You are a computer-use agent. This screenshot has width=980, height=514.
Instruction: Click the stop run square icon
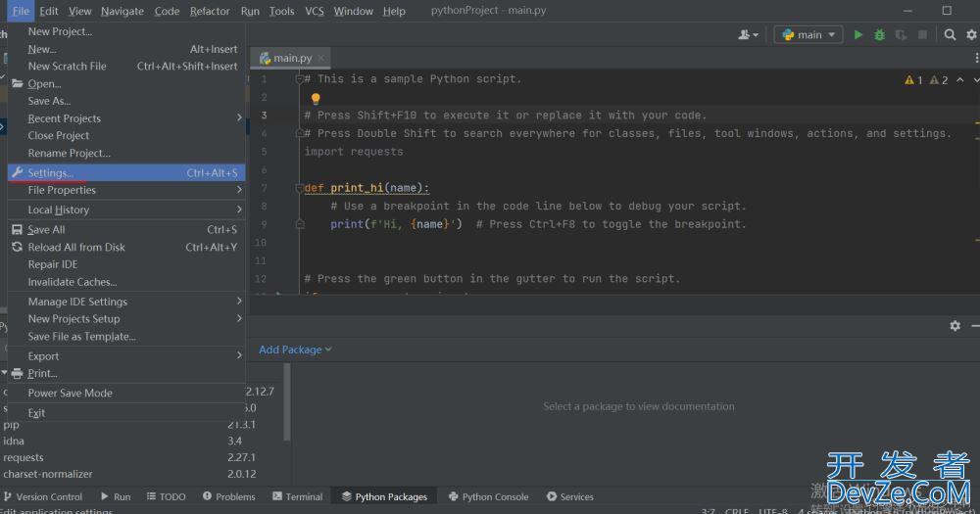[922, 35]
